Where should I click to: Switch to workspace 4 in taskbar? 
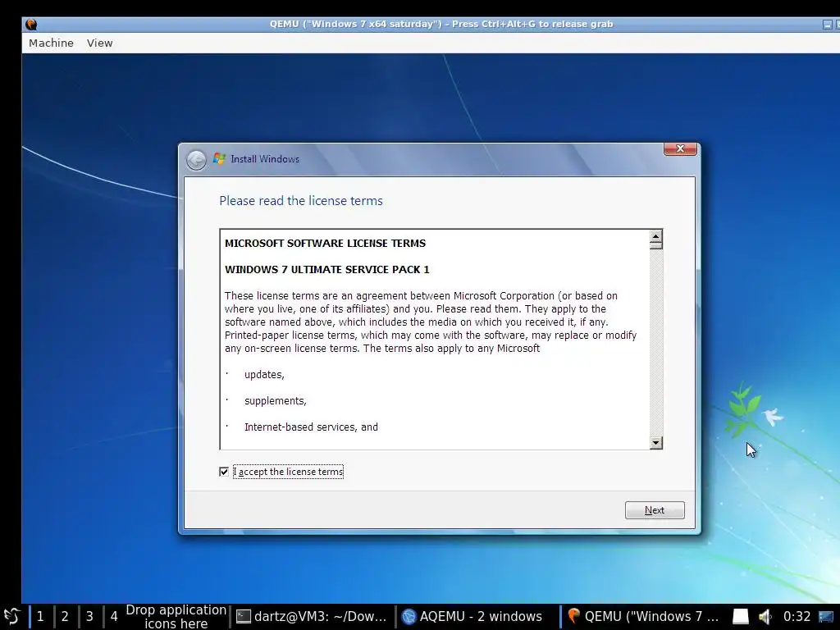point(113,617)
